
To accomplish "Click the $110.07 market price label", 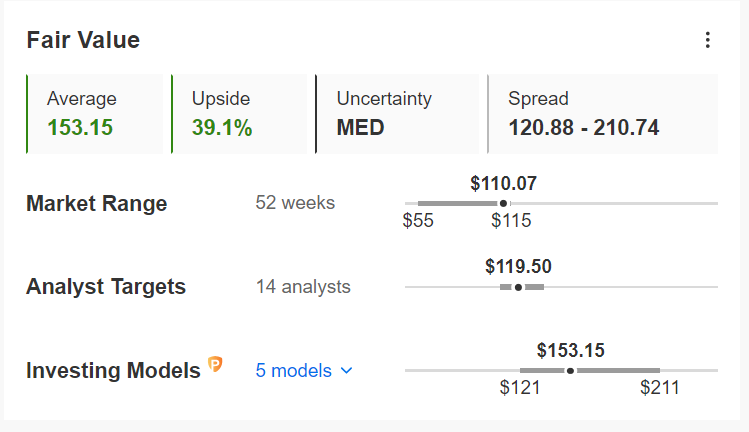I will pyautogui.click(x=504, y=183).
